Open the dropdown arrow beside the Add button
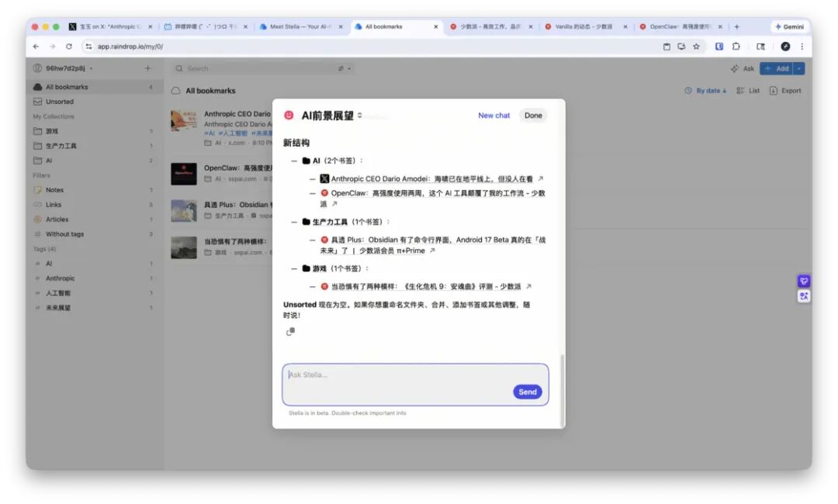This screenshot has width=838, height=504. coord(799,68)
